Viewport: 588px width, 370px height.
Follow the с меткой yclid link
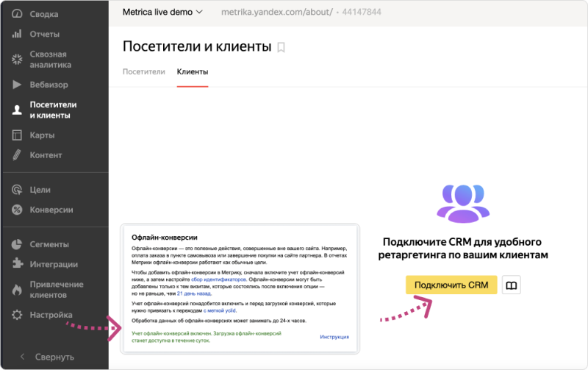[x=220, y=310]
